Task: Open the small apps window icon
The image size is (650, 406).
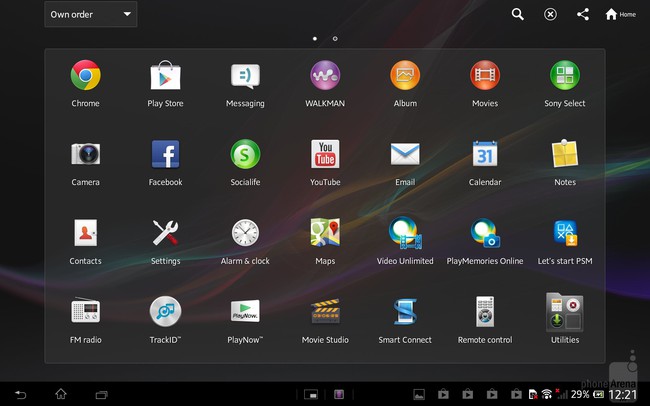Action: pyautogui.click(x=311, y=394)
